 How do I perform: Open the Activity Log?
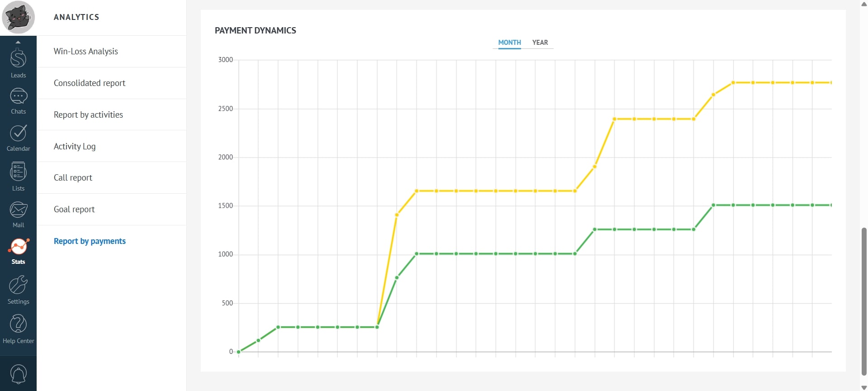point(75,147)
